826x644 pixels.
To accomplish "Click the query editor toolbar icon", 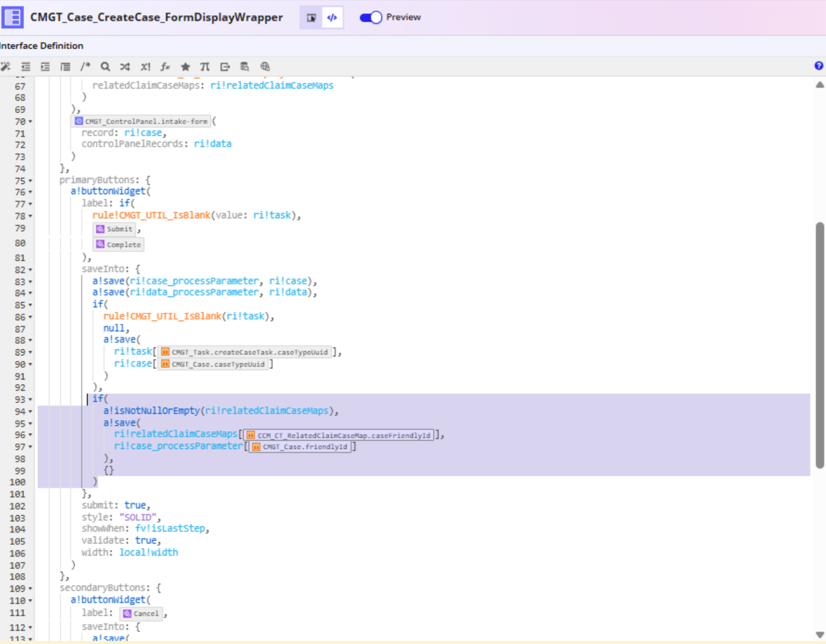I will (x=245, y=67).
